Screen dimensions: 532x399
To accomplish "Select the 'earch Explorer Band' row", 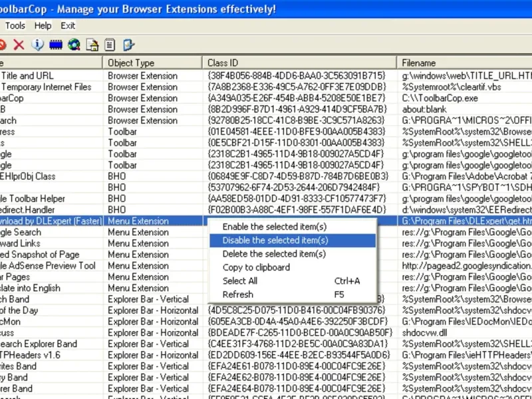I will [266, 344].
